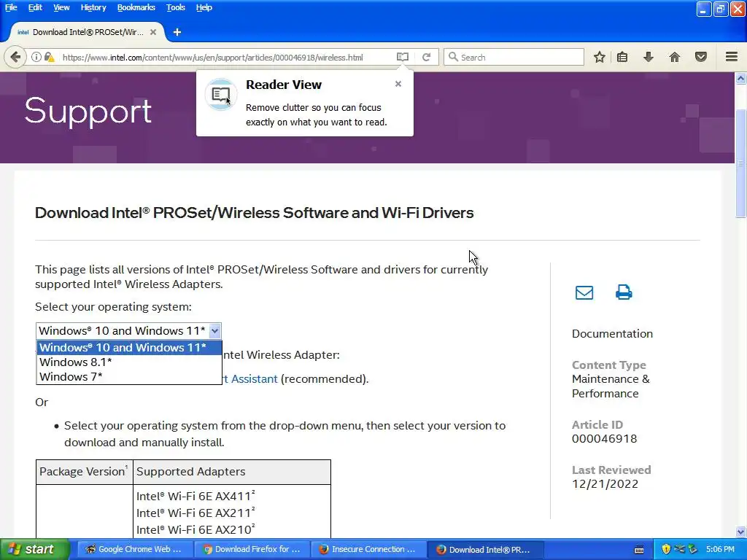The width and height of the screenshot is (747, 560).
Task: Click Intel Wi-Fi 6E AX411 table entry
Action: pos(196,496)
